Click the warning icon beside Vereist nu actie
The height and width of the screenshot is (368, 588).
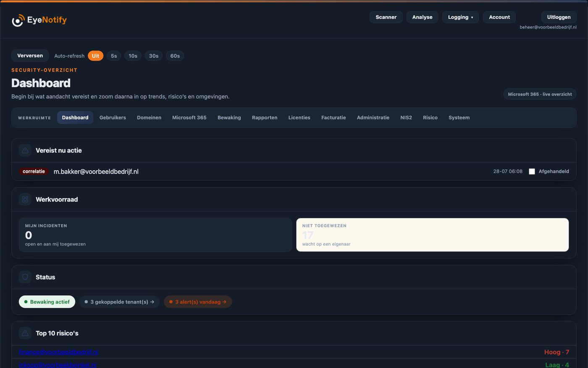25,150
